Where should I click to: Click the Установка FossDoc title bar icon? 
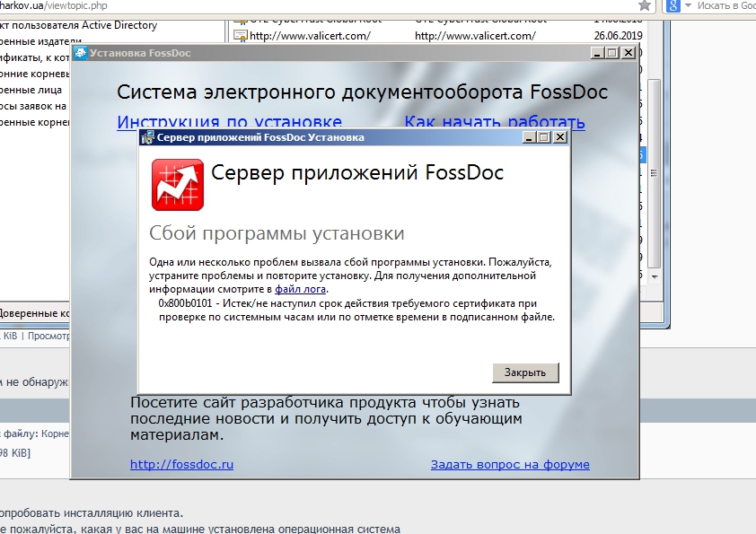tap(81, 53)
